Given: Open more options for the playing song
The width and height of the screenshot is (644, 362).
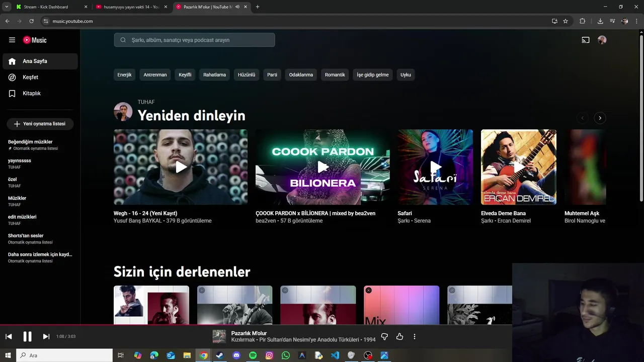Looking at the screenshot, I should point(415,336).
